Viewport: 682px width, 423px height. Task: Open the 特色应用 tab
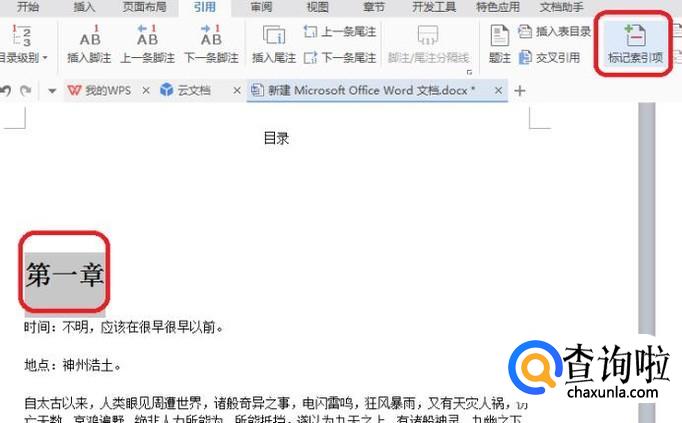498,7
